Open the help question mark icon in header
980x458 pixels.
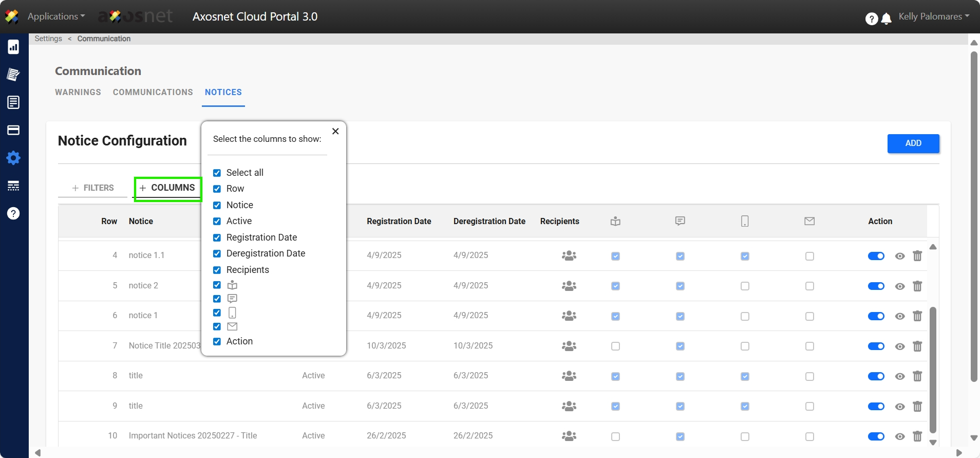click(871, 19)
